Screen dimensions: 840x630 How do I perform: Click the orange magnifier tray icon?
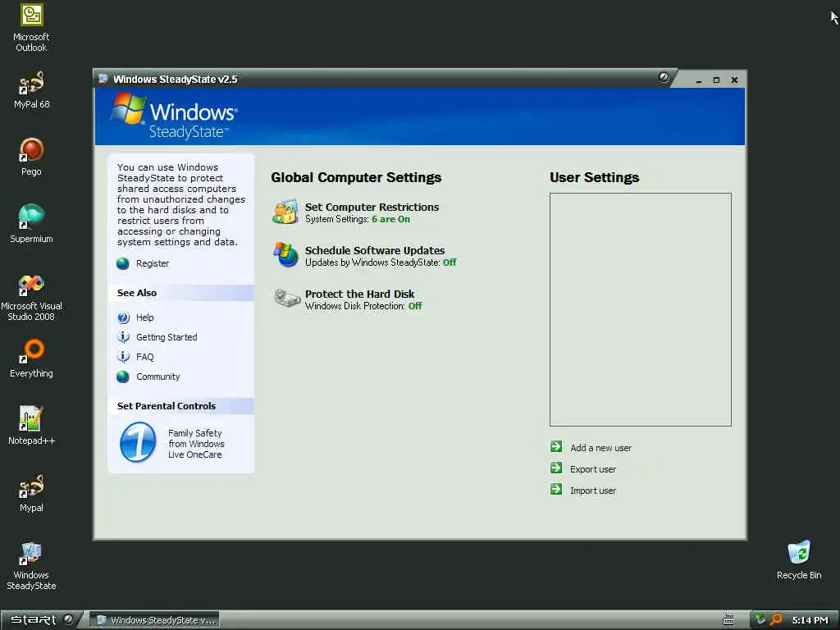pyautogui.click(x=776, y=620)
